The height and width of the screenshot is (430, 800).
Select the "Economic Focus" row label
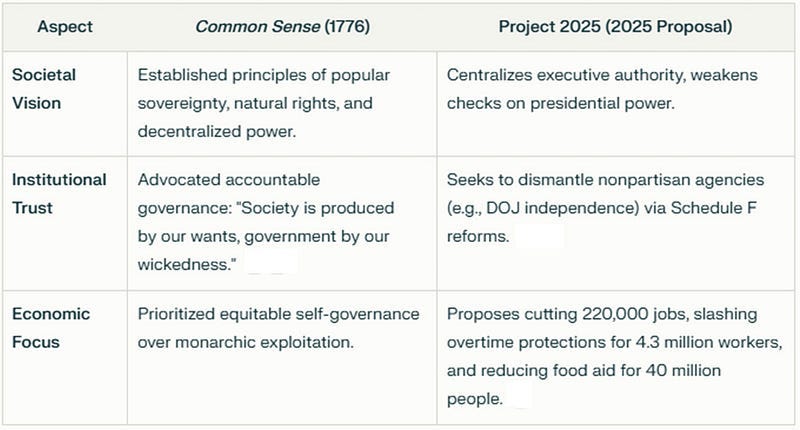pyautogui.click(x=51, y=328)
